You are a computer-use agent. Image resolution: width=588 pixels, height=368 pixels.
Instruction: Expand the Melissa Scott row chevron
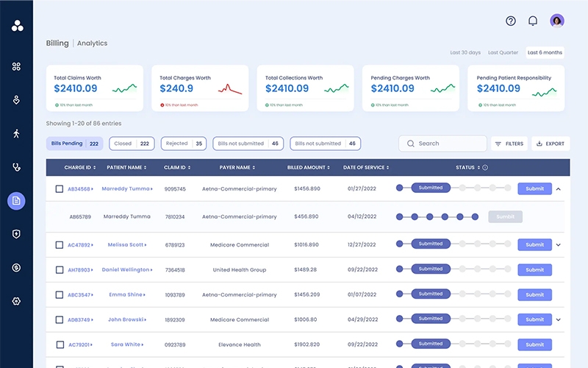(x=559, y=245)
